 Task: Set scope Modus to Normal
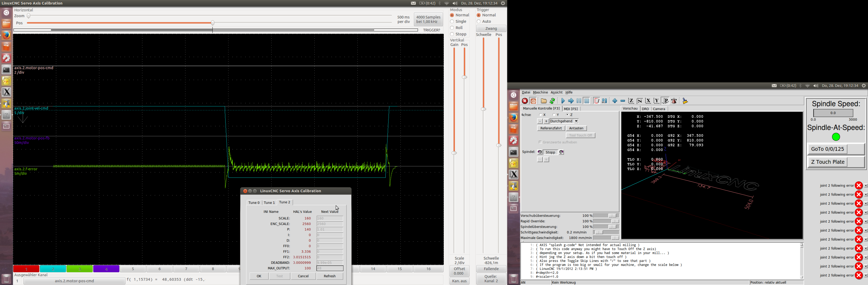click(x=460, y=15)
